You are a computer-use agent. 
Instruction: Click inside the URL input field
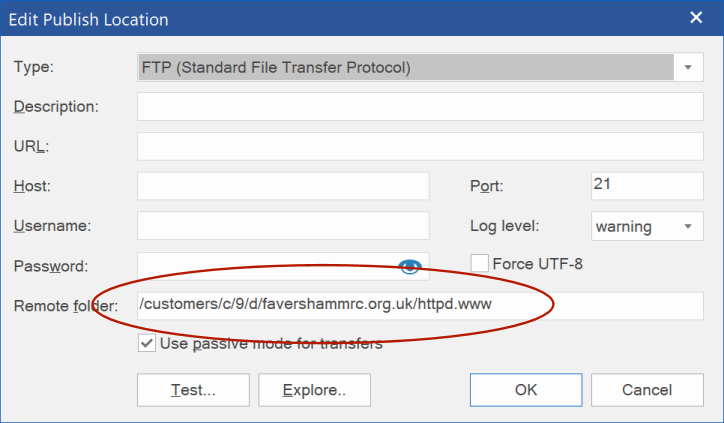pyautogui.click(x=420, y=146)
